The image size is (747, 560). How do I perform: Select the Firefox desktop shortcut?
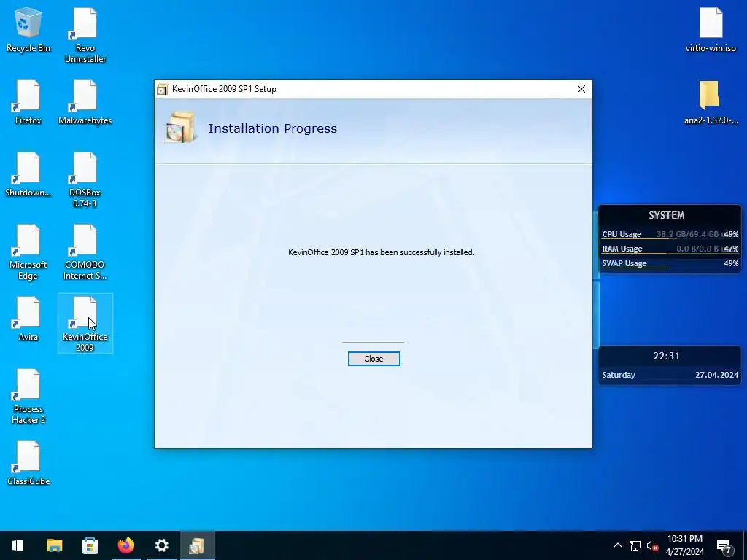pos(28,103)
